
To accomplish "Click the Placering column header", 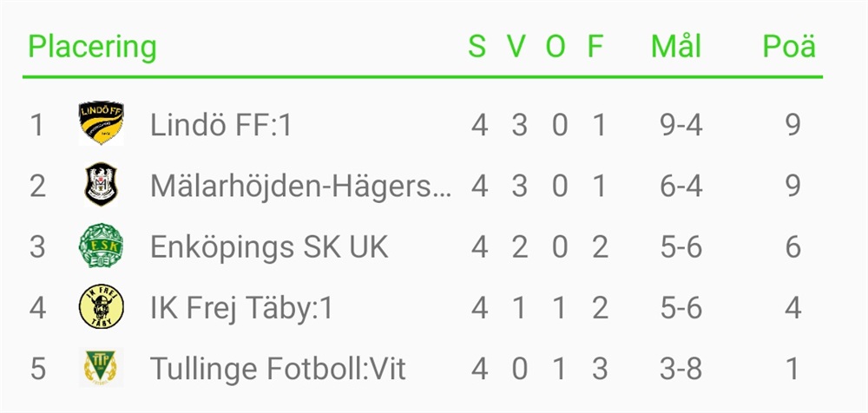I will click(x=93, y=49).
